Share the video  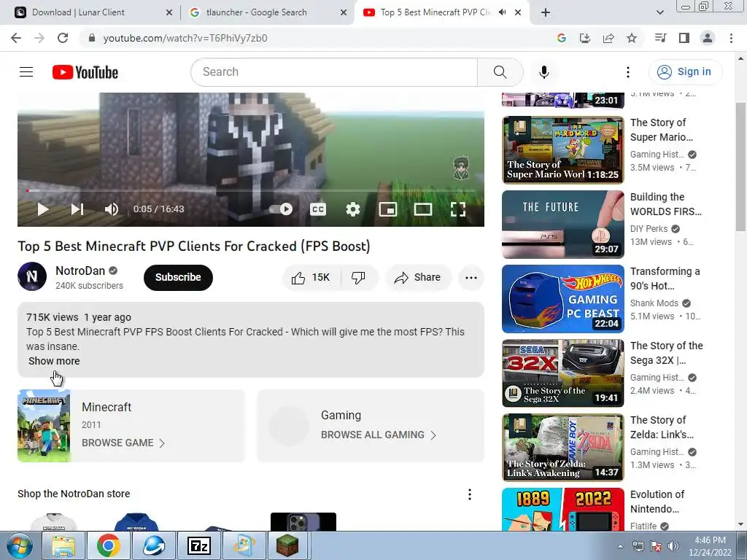coord(418,278)
